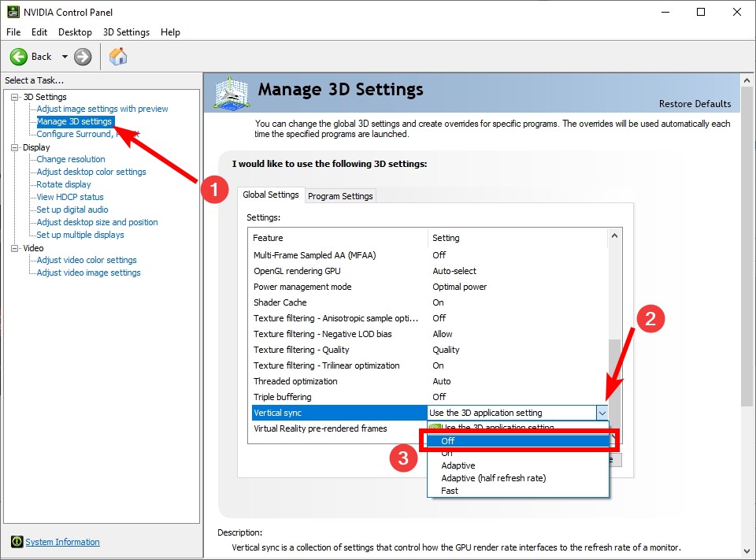Go to the Home page icon
Viewport: 756px width, 560px height.
118,57
